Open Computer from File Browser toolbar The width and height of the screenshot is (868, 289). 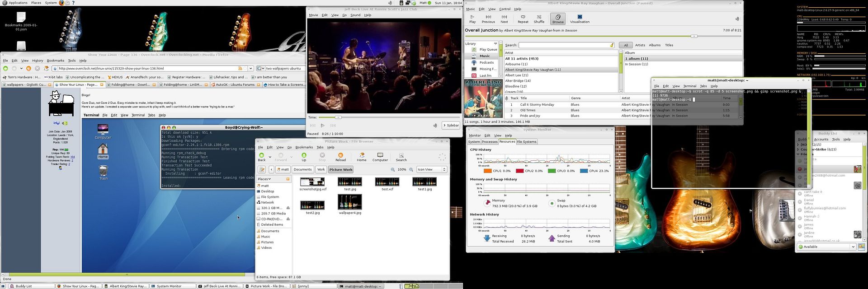[x=380, y=157]
